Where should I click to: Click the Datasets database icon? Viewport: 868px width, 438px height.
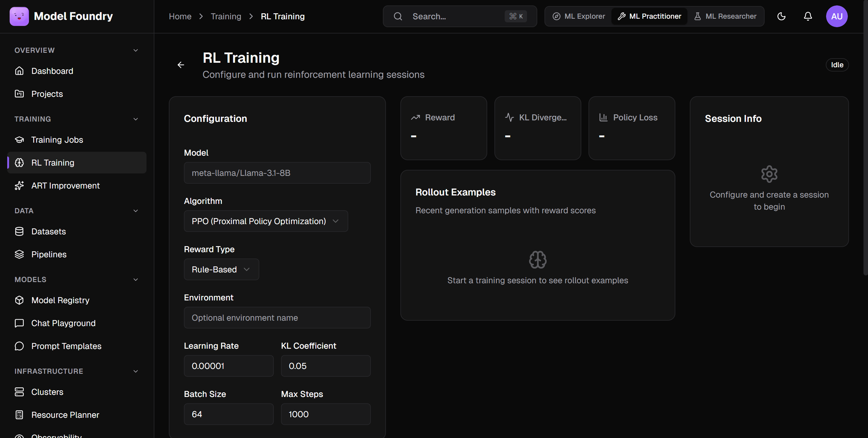(19, 231)
